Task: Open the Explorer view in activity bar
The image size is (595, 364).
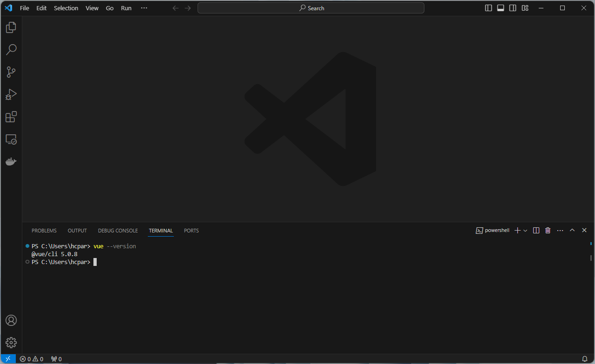Action: click(x=11, y=27)
